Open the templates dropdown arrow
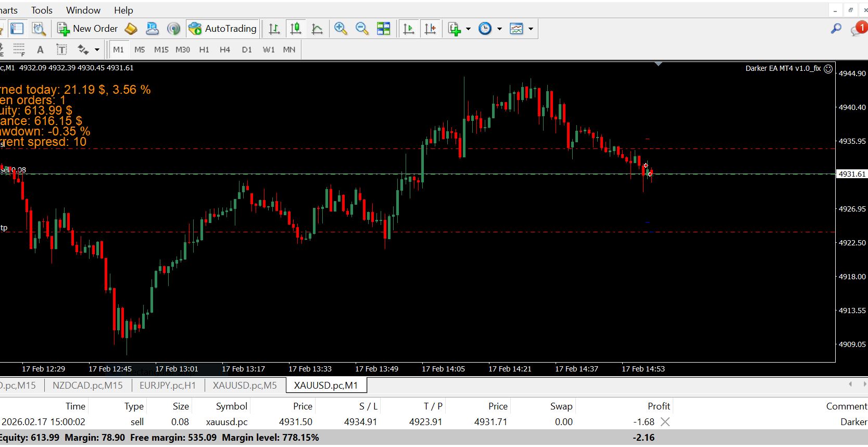 coord(531,29)
